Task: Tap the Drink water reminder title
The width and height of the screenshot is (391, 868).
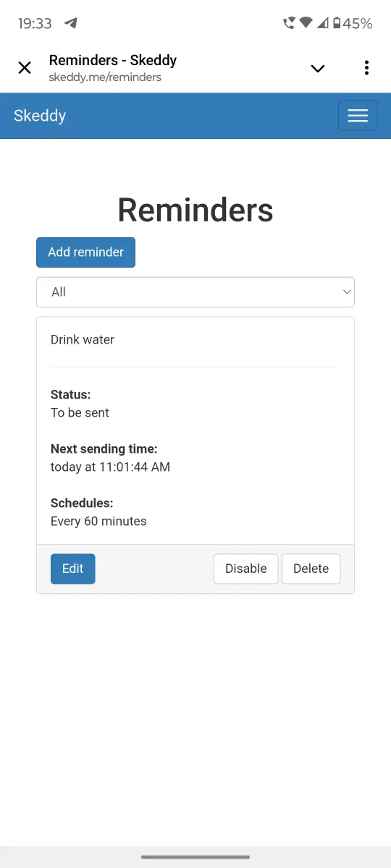Action: point(83,339)
